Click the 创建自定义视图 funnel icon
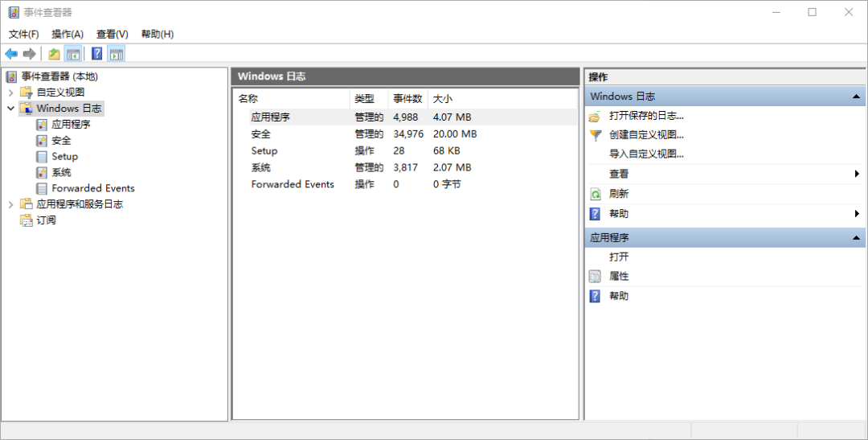Screen dimensions: 868x440 coord(595,135)
